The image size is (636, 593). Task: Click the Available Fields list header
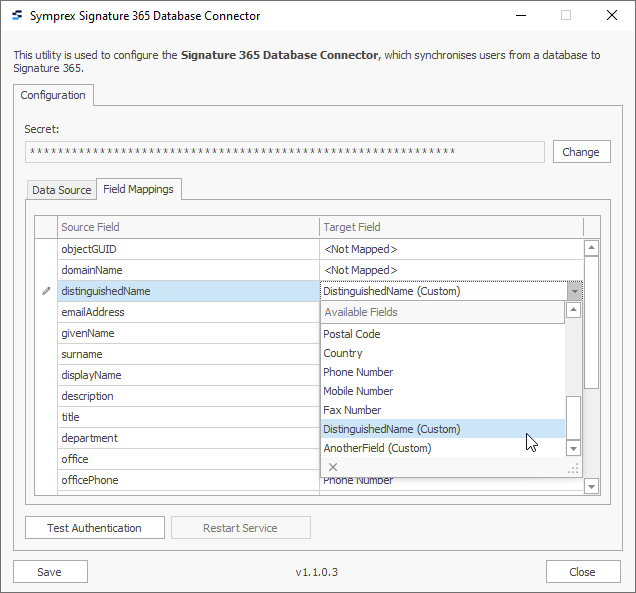click(443, 312)
